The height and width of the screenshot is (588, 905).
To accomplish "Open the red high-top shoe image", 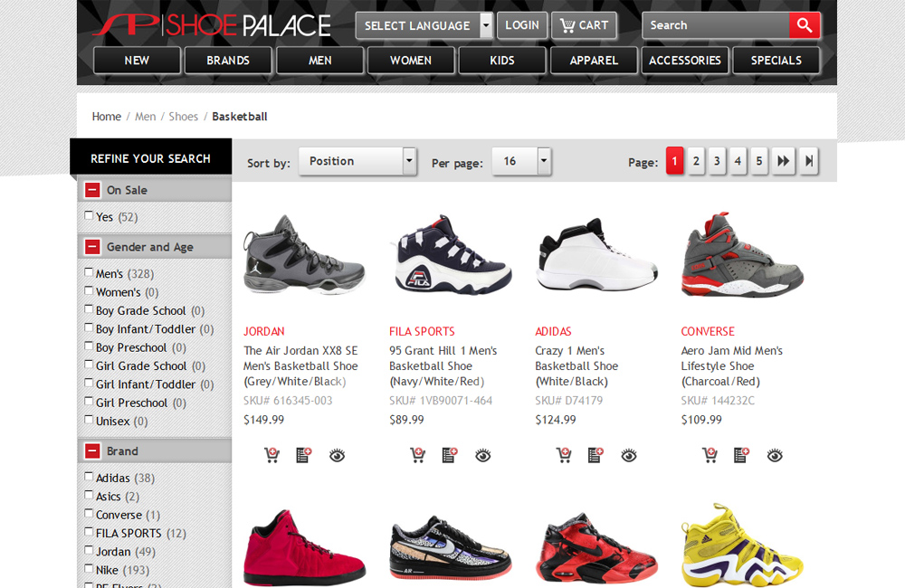I will coord(304,547).
